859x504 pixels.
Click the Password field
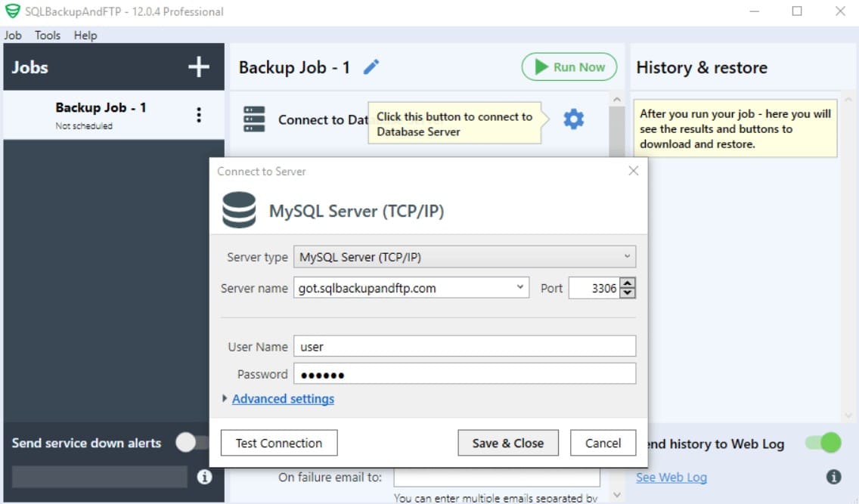click(x=464, y=374)
